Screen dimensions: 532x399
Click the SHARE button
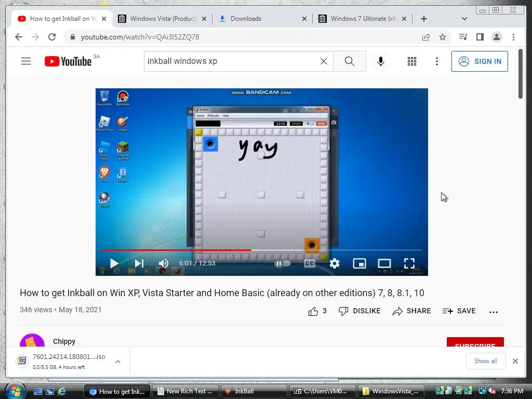tap(411, 311)
